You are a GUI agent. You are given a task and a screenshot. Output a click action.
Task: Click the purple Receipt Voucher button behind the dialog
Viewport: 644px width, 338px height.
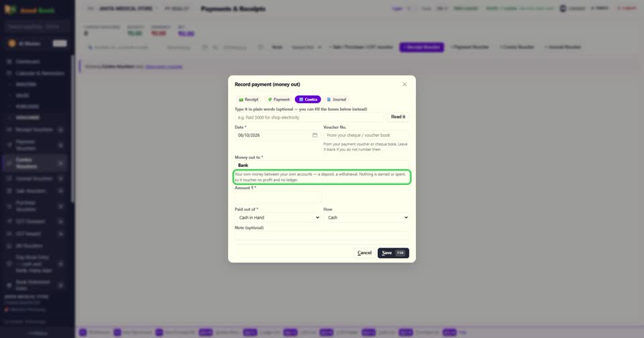[421, 47]
